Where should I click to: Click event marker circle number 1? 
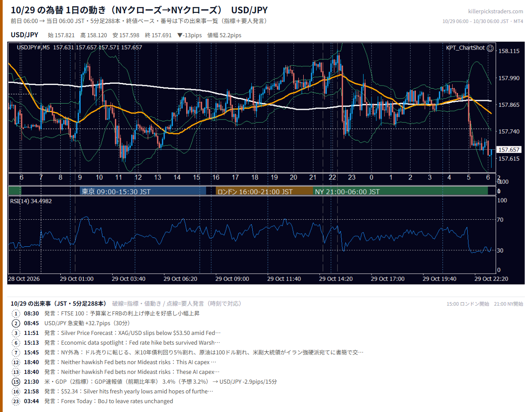coord(16,313)
